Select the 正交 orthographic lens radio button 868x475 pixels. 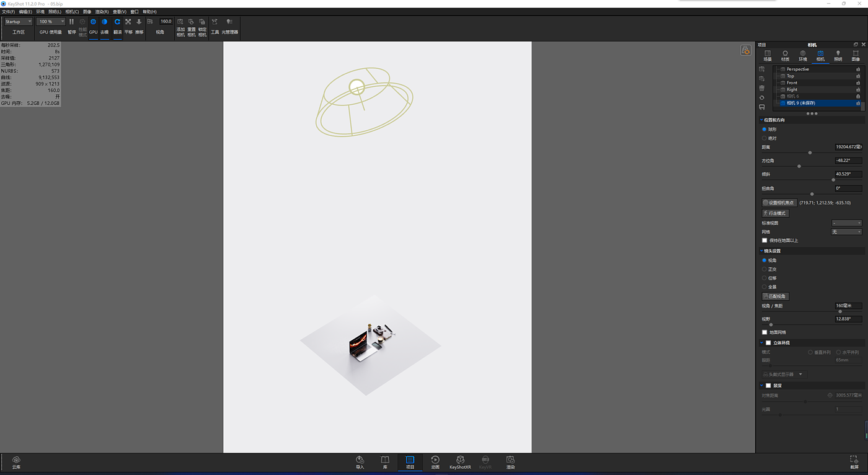(x=764, y=269)
